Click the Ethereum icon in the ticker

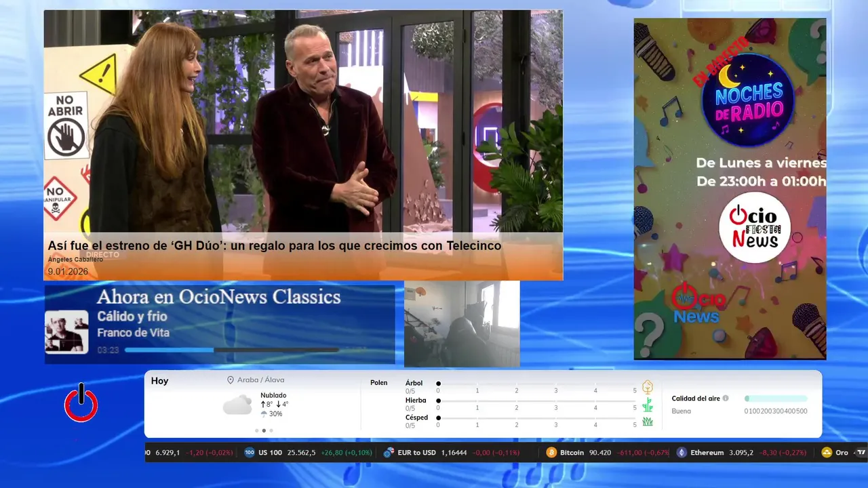point(682,452)
